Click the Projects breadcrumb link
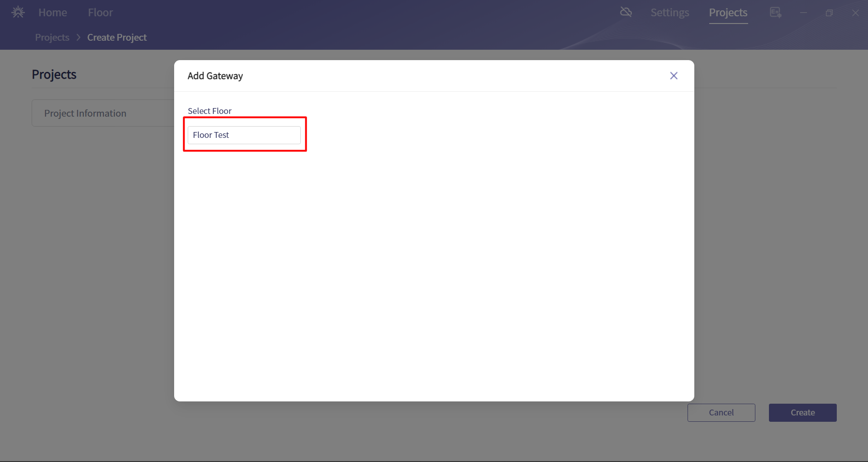 52,38
